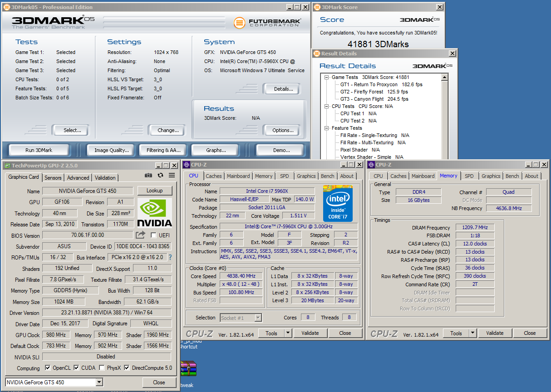
Task: Open Caches tab in CPU-Z CPU window
Action: [x=214, y=176]
